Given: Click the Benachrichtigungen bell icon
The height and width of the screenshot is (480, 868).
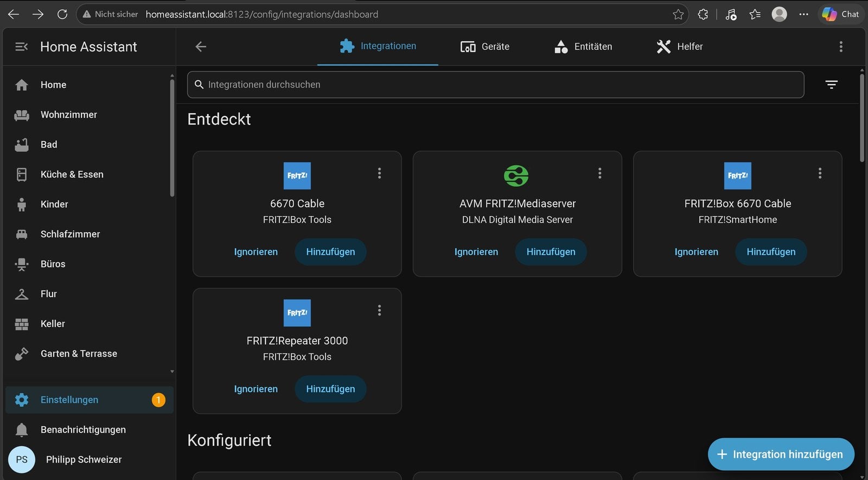Looking at the screenshot, I should [x=22, y=430].
